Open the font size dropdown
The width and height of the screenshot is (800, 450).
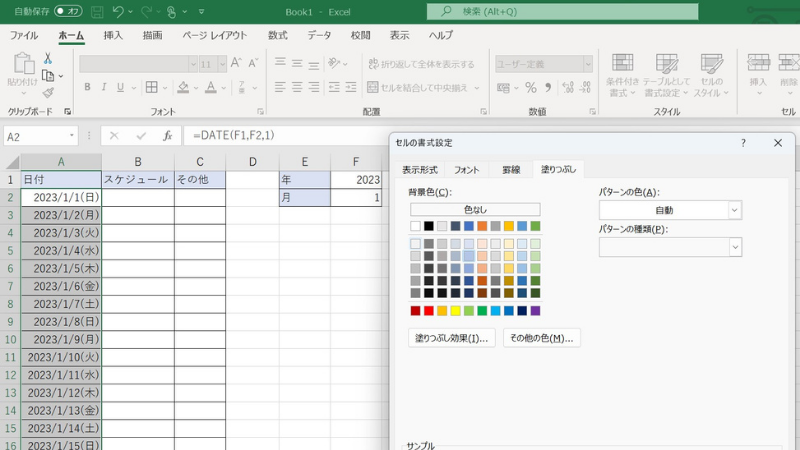pos(222,64)
